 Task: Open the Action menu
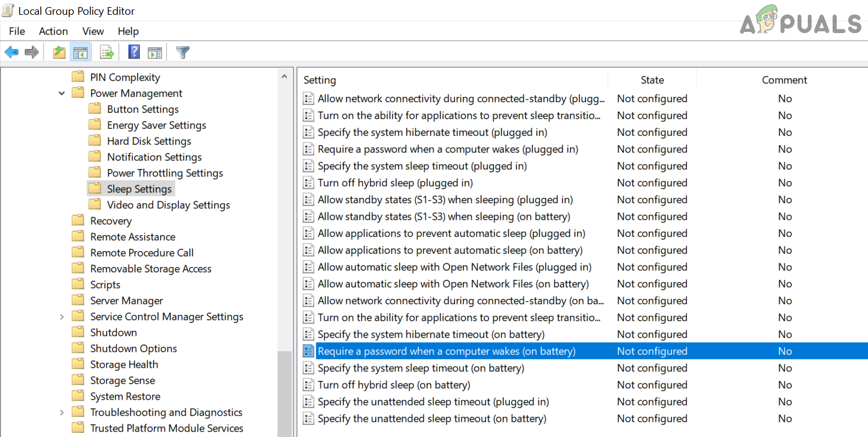(53, 31)
